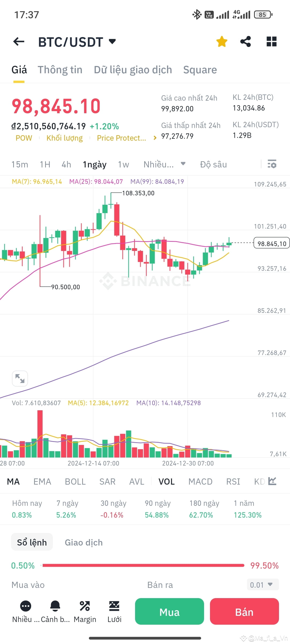The image size is (290, 644).
Task: Open Margin trading via percent icon
Action: 85,607
